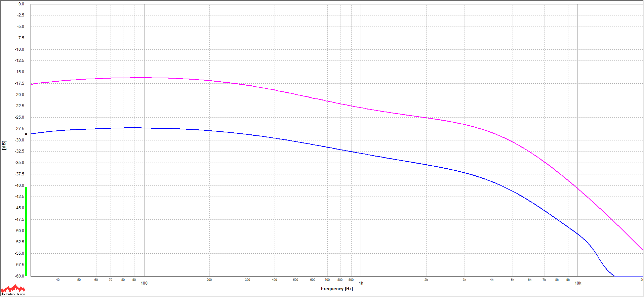The height and width of the screenshot is (297, 644).
Task: Click the magenta curve at 100 Hz gridline
Action: (144, 78)
